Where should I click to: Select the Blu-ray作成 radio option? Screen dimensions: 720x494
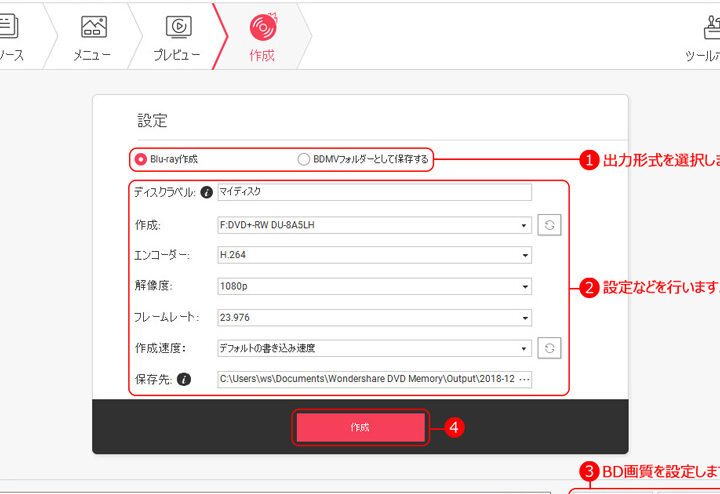[x=141, y=159]
